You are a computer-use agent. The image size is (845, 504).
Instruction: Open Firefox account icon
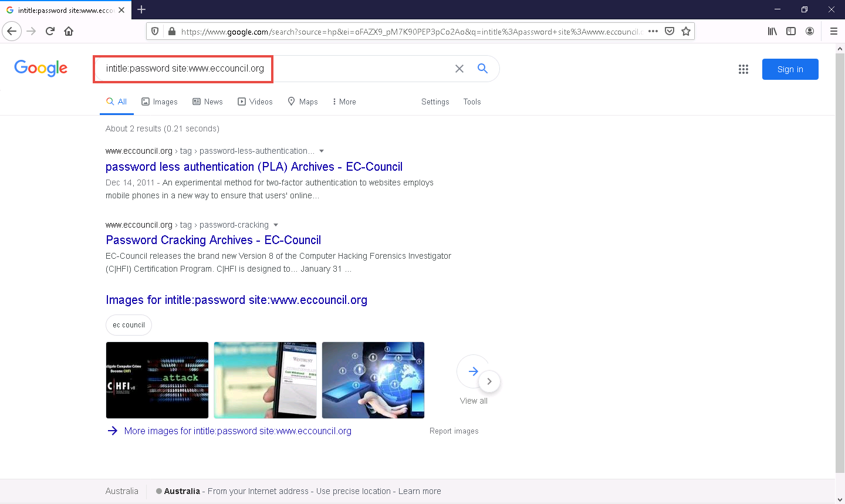(810, 31)
